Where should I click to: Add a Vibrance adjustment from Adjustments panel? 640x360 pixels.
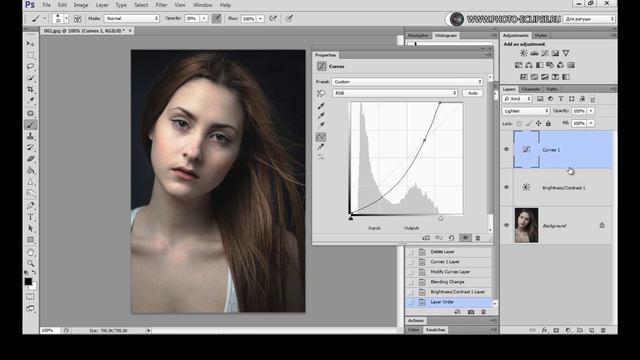(x=566, y=53)
